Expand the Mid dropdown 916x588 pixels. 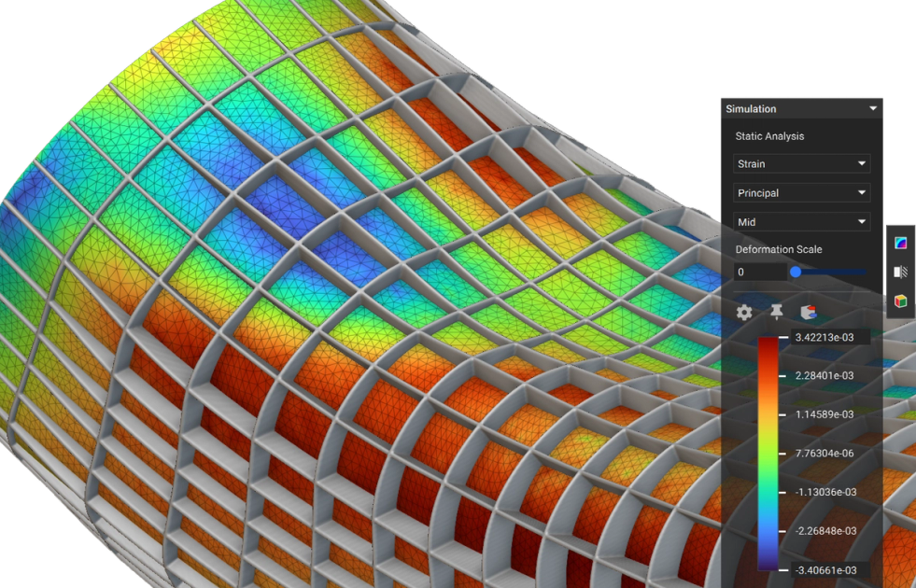pyautogui.click(x=801, y=222)
